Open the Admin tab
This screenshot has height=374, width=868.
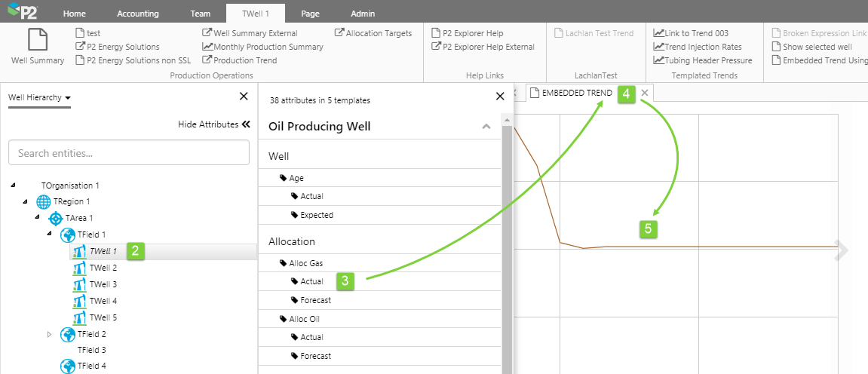363,14
